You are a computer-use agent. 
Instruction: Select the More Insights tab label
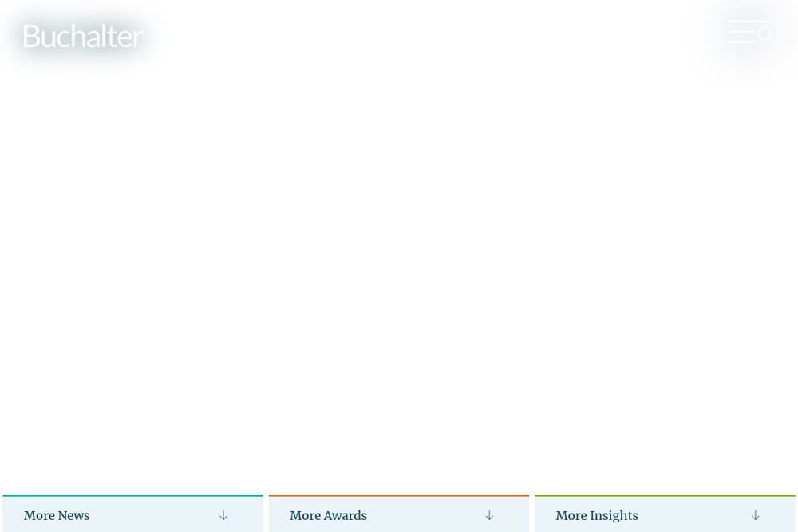597,516
